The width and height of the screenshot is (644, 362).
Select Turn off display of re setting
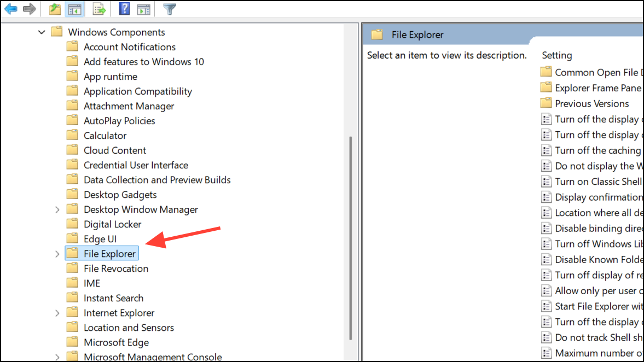tap(599, 275)
